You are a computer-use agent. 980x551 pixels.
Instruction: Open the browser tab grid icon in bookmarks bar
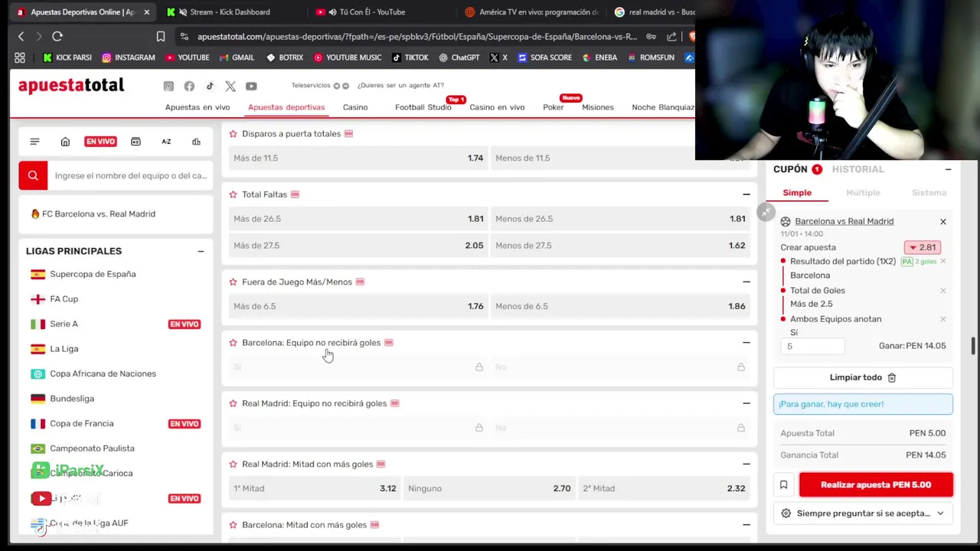[x=20, y=57]
